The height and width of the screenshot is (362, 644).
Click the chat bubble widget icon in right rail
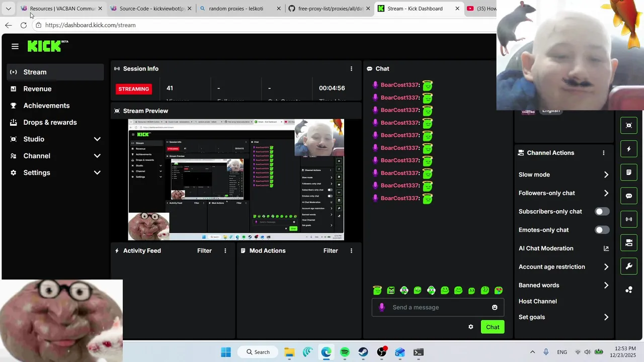(x=629, y=196)
